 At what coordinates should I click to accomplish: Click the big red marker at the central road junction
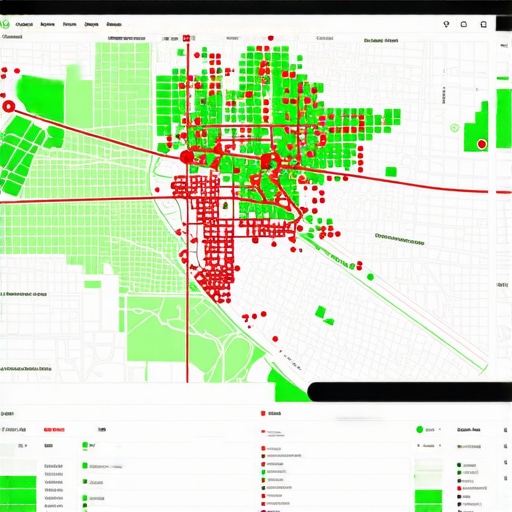click(x=187, y=157)
